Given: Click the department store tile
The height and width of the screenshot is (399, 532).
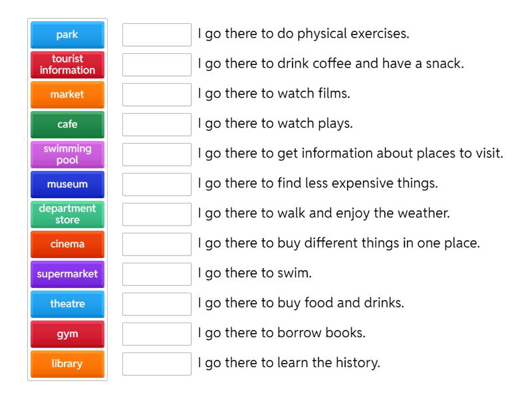Looking at the screenshot, I should (x=66, y=214).
